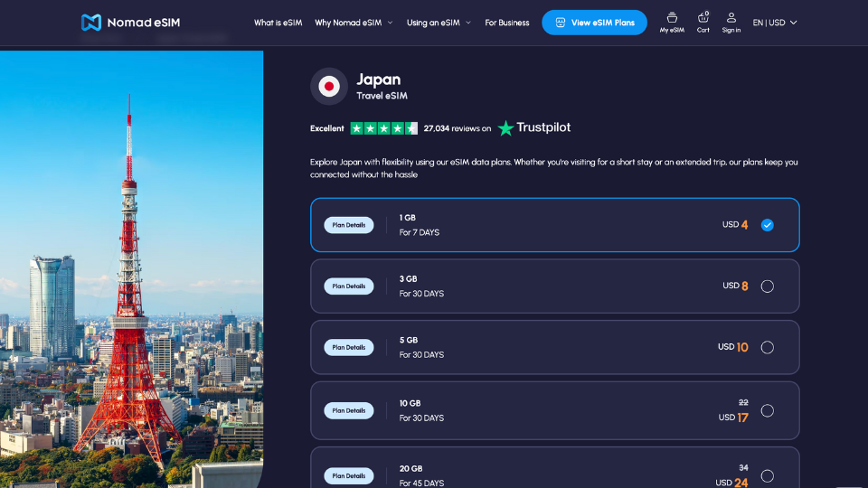The width and height of the screenshot is (868, 488).
Task: Select the 3 GB plan radio button
Action: click(x=767, y=286)
